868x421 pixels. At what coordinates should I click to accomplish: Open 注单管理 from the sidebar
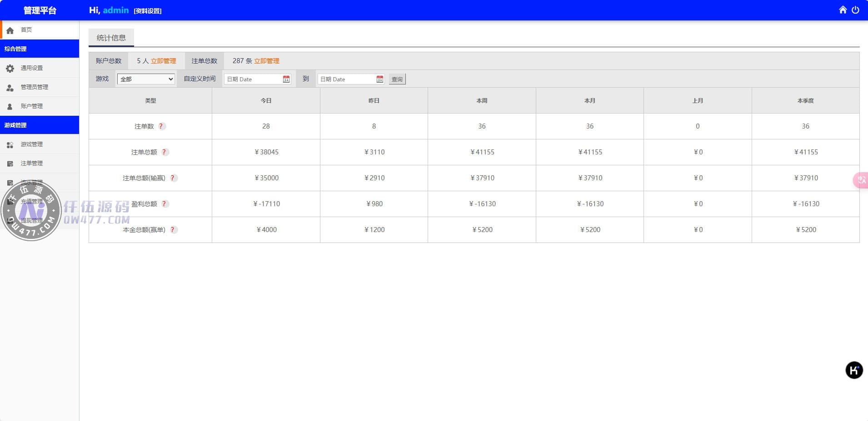(31, 163)
